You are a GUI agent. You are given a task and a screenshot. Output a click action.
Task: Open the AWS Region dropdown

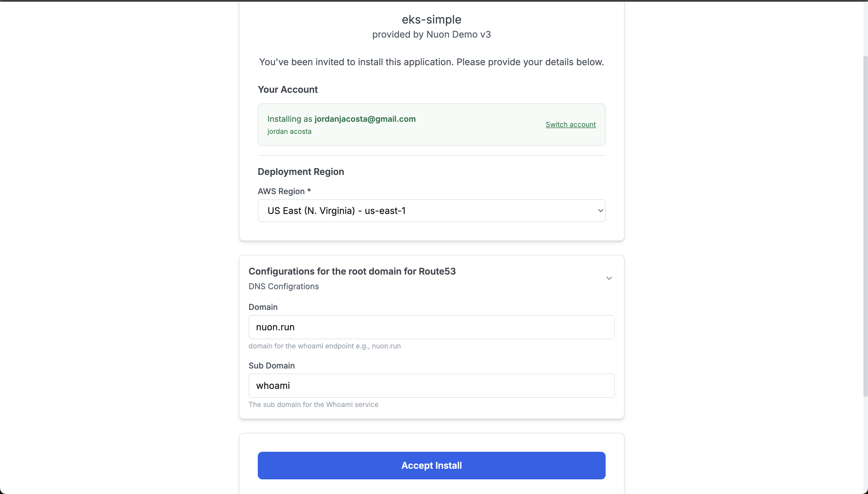coord(431,210)
